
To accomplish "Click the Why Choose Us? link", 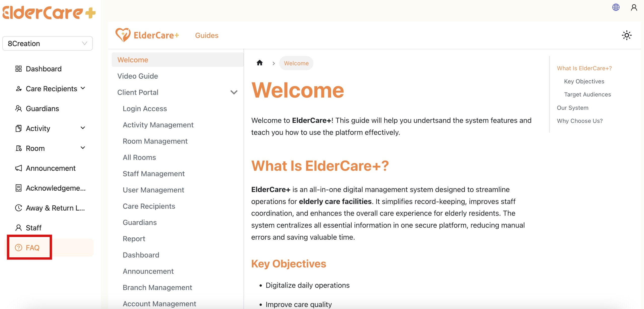I will (580, 121).
